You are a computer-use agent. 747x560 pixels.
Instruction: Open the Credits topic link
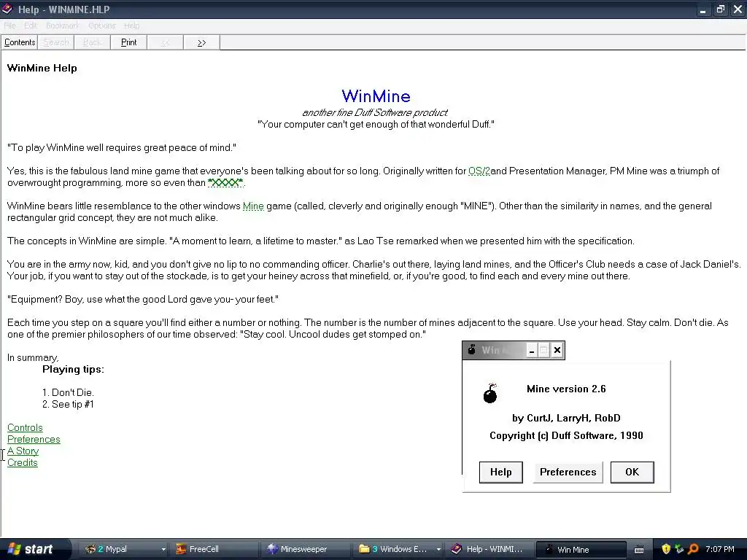point(23,462)
